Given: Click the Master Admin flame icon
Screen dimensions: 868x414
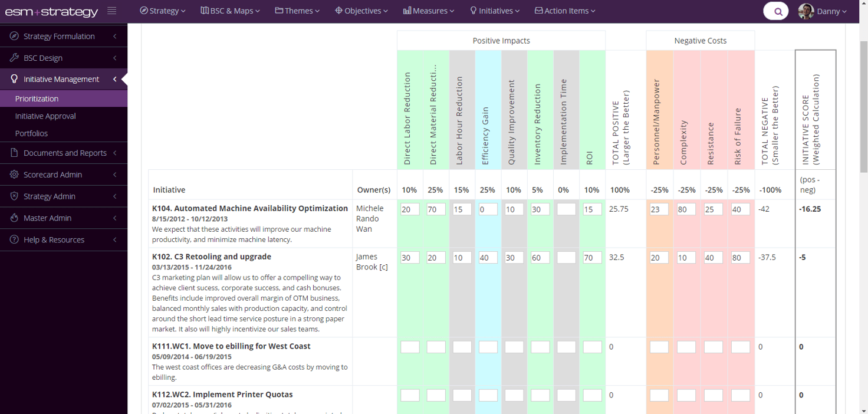Looking at the screenshot, I should [13, 218].
